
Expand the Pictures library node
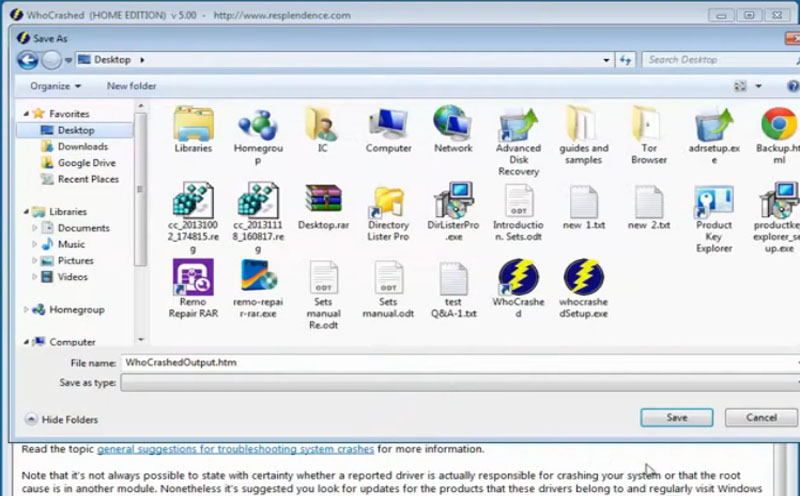[x=35, y=261]
